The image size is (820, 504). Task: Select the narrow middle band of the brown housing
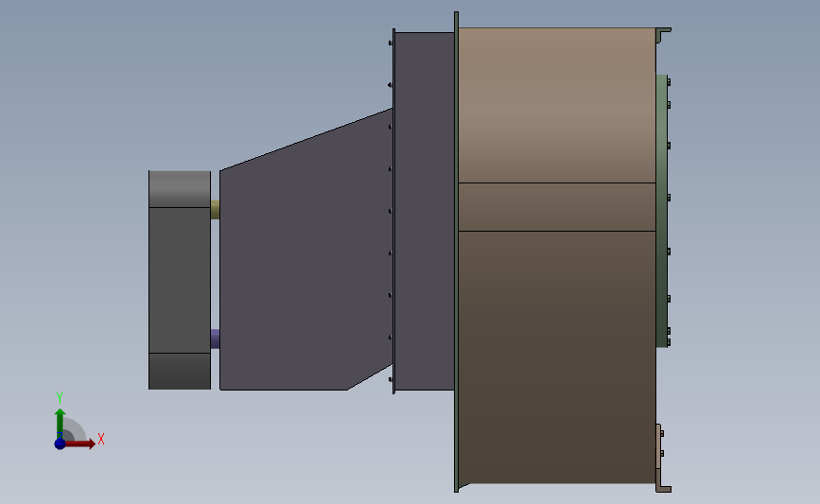click(557, 207)
